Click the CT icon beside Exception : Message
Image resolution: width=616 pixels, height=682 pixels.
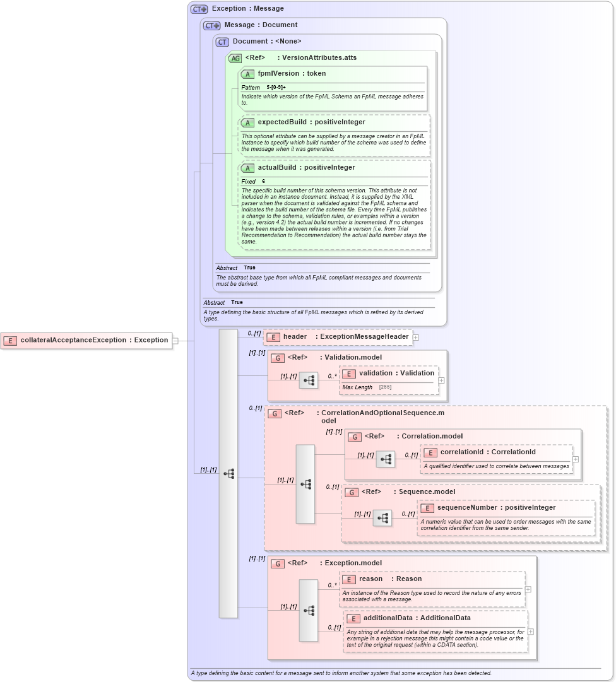click(x=199, y=9)
